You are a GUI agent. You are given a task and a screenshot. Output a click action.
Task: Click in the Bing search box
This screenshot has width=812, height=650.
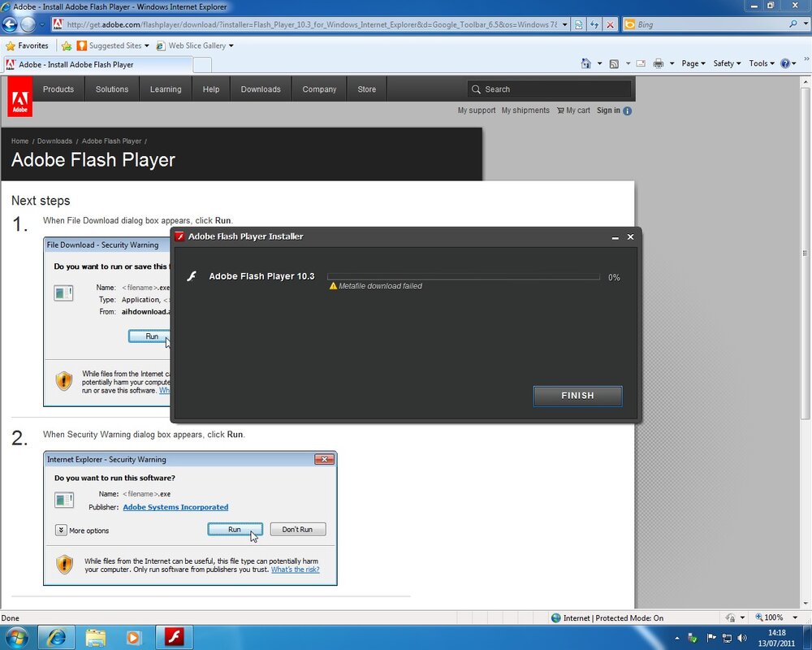coord(710,24)
